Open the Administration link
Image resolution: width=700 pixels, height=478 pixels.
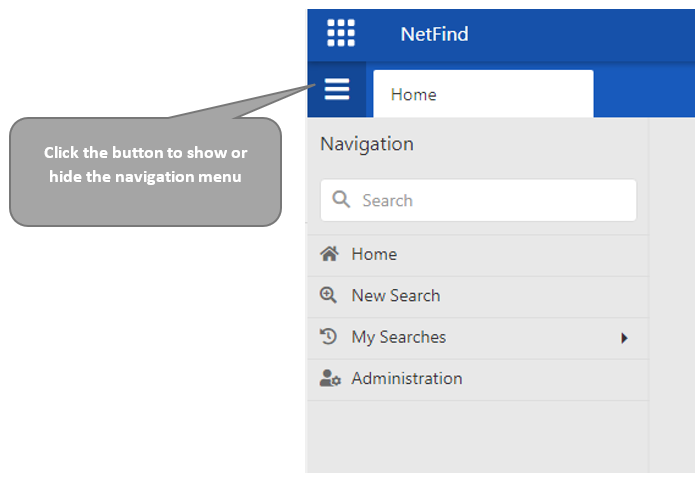406,379
